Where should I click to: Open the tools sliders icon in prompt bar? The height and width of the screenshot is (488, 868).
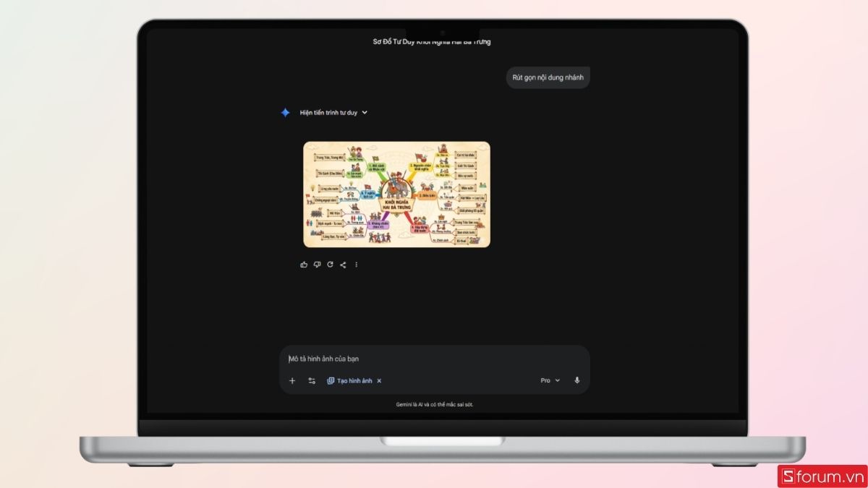pos(312,380)
